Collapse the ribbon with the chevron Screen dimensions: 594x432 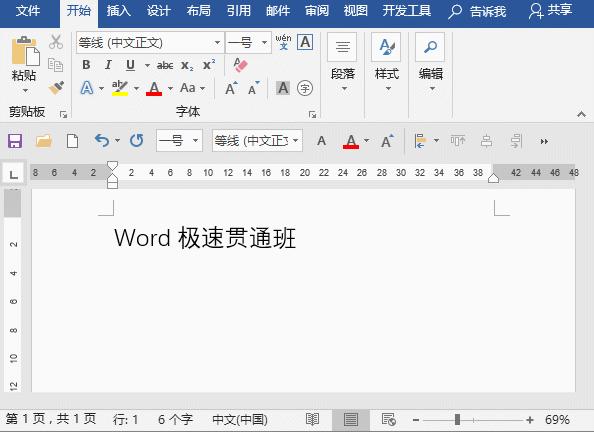[x=581, y=114]
